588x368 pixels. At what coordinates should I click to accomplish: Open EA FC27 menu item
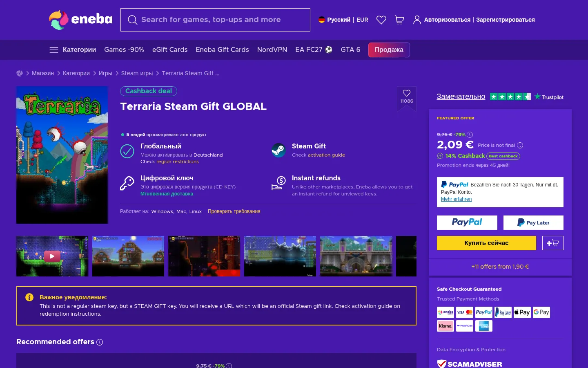pos(314,50)
